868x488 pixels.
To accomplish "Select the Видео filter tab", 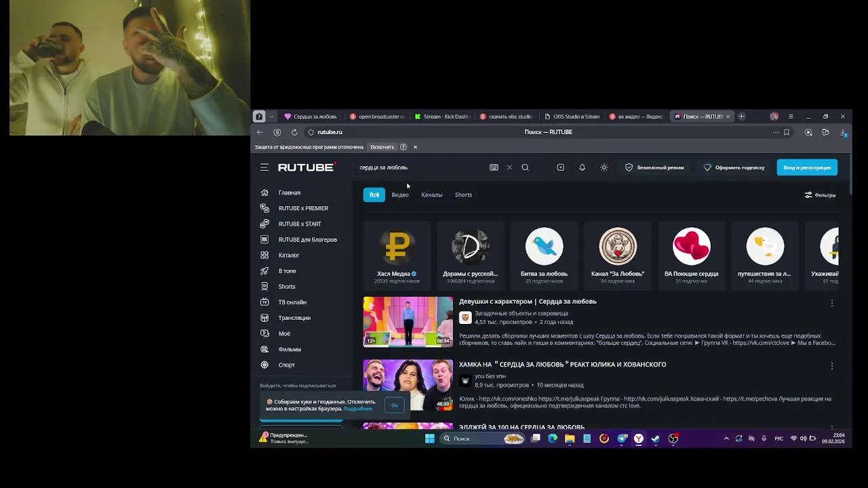I will click(400, 195).
